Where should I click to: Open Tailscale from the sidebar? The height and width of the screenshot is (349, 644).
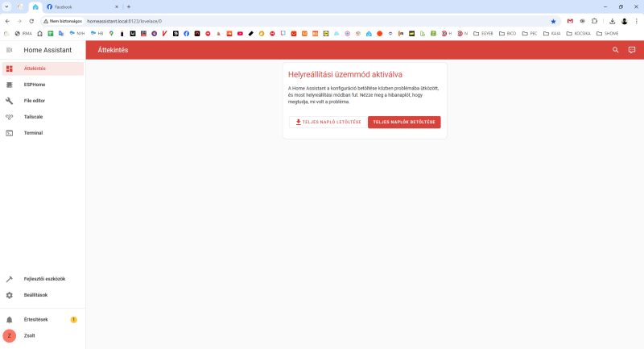(43, 117)
